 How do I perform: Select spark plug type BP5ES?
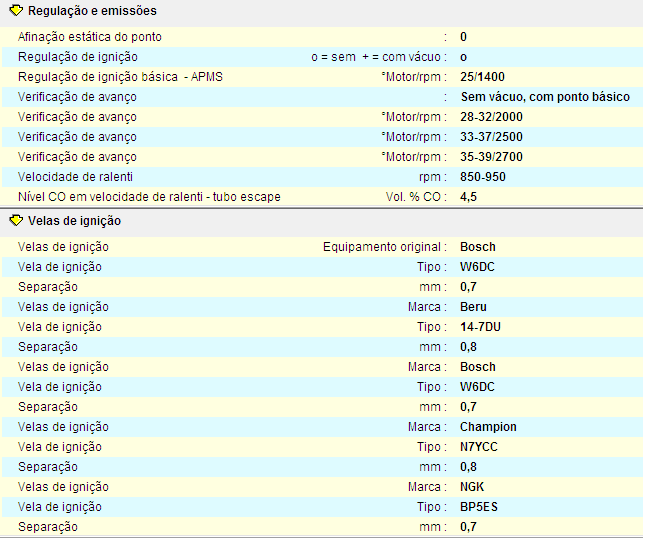[x=479, y=507]
